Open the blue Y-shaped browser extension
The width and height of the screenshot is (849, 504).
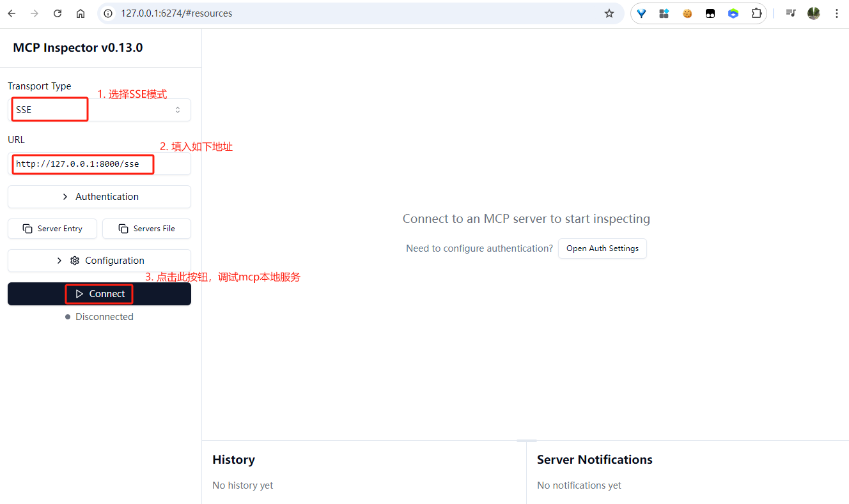tap(641, 13)
